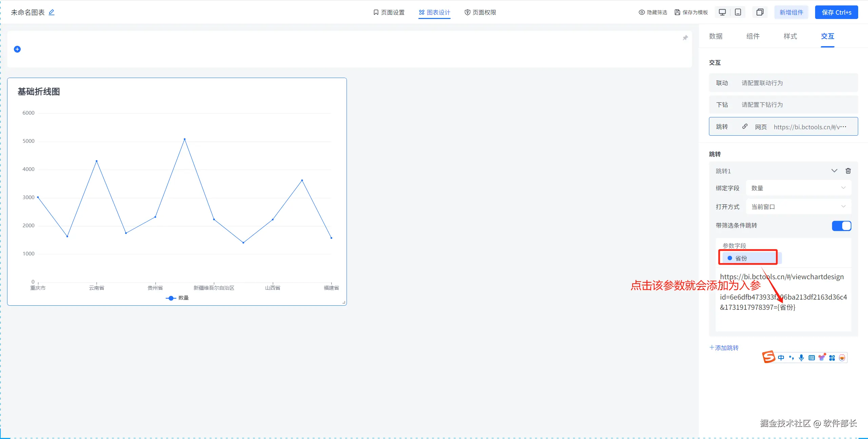Collapse the 跳转1 section chevron
Viewport: 868px width, 439px height.
tap(834, 171)
